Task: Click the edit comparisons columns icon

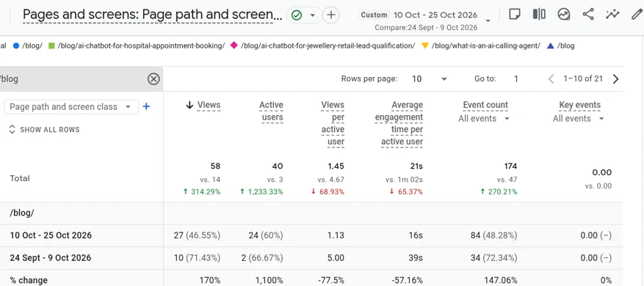Action: tap(539, 15)
